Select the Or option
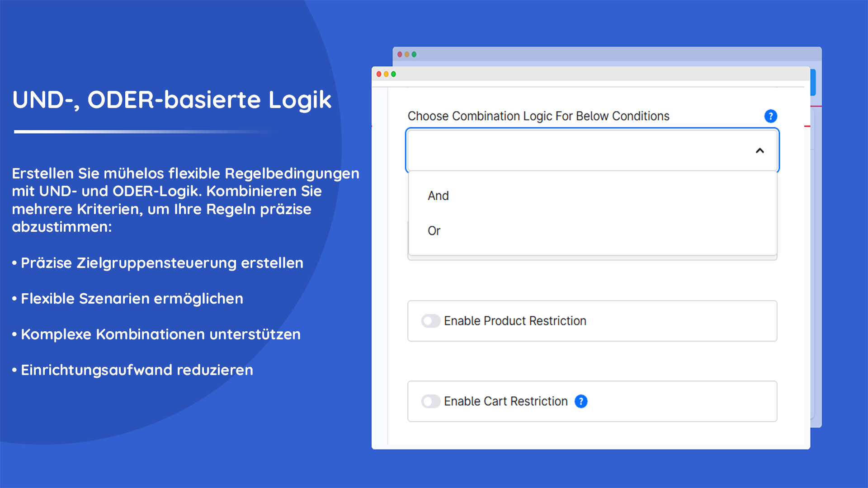 click(x=434, y=231)
